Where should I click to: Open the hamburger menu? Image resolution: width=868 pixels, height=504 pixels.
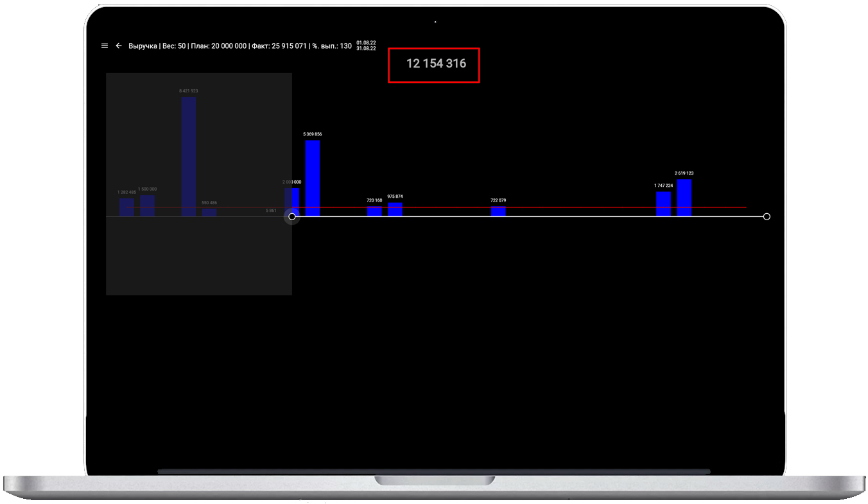coord(105,46)
